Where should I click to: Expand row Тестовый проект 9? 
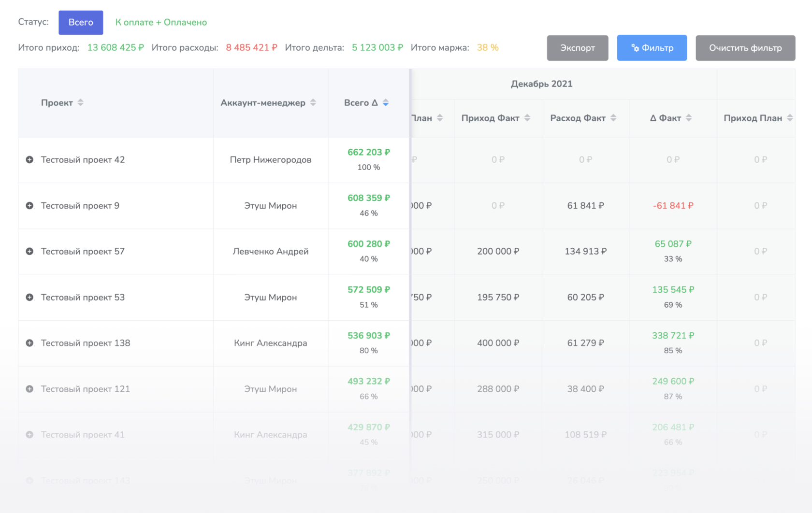click(29, 206)
